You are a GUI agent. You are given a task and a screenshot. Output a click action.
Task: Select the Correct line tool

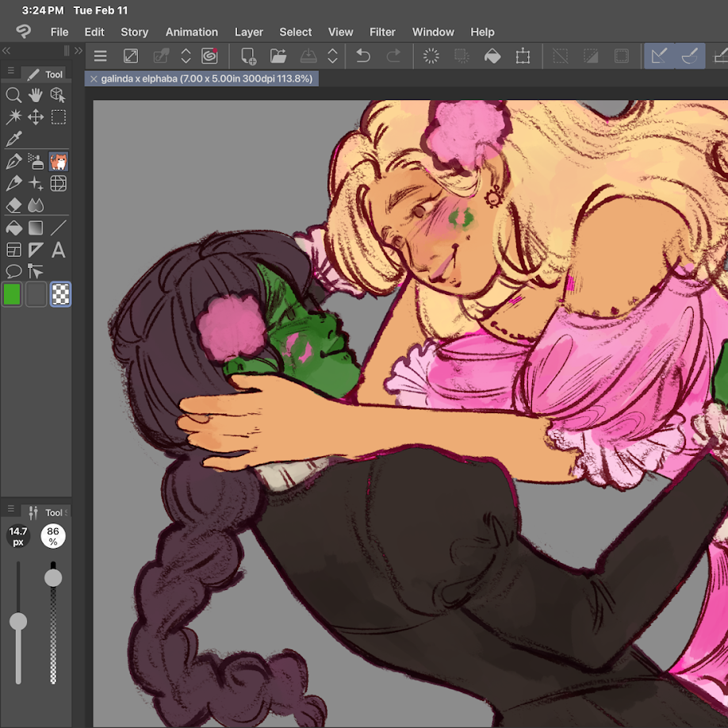pyautogui.click(x=35, y=271)
